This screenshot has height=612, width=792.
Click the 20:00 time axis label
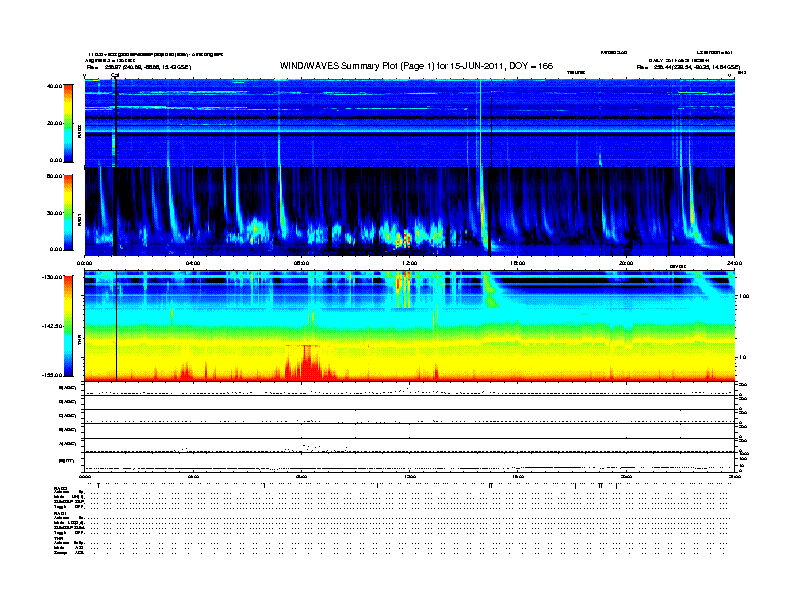click(625, 263)
